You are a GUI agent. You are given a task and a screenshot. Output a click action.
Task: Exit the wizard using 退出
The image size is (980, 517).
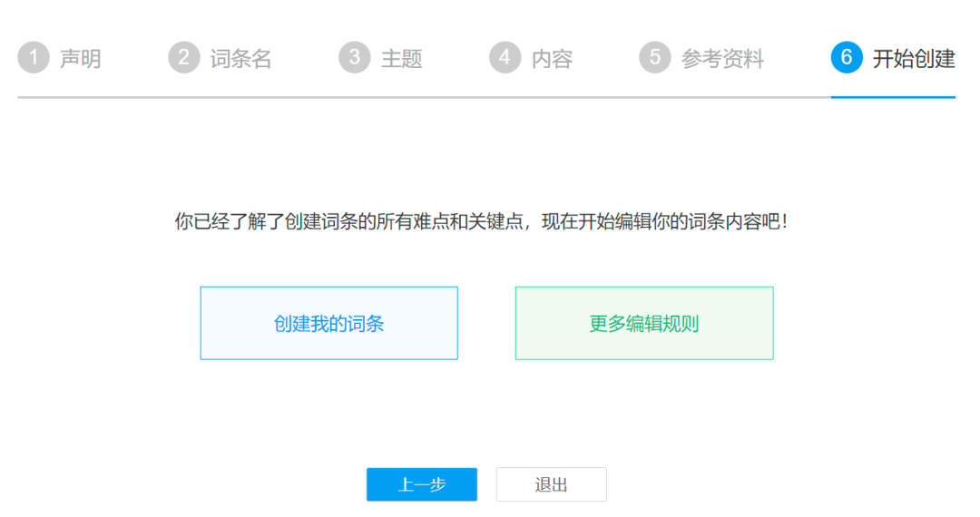(551, 484)
